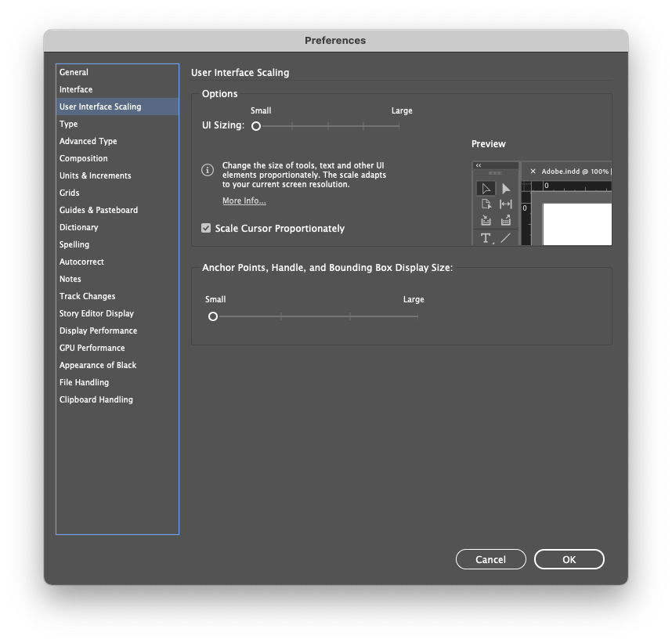Screen dimensions: 672x643
Task: Close the Adobe.indd preview tab
Action: [533, 172]
